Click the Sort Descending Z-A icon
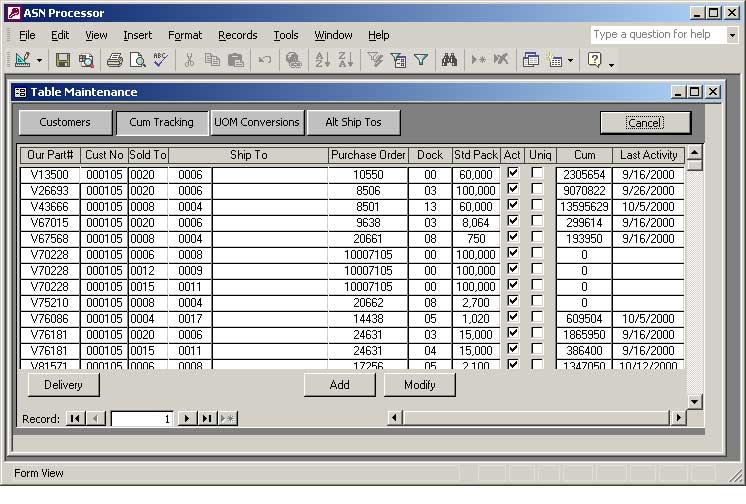 tap(345, 60)
